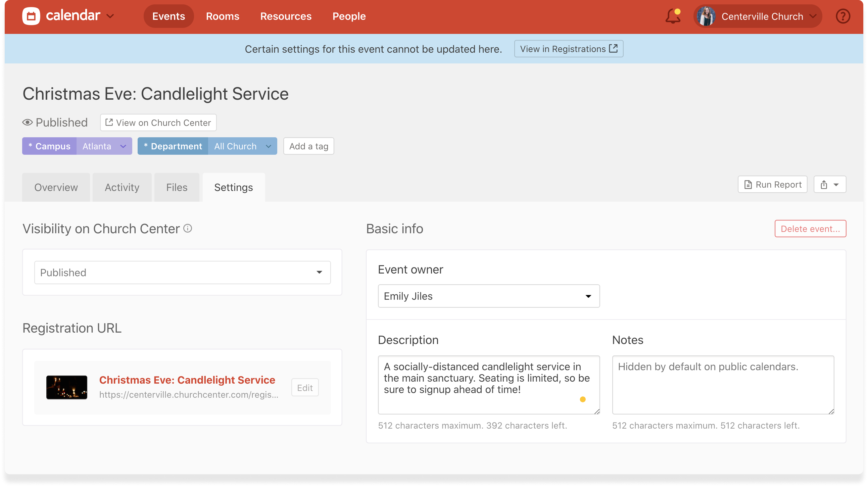Screen dimensions: 868x487
Task: Open the notifications bell
Action: 673,16
